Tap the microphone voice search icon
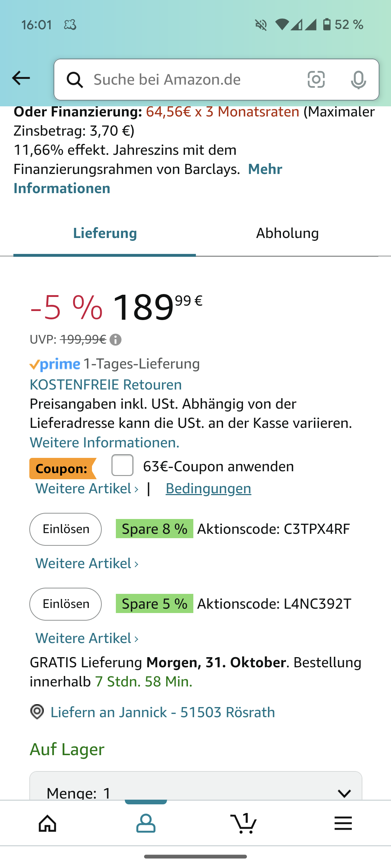 [x=358, y=80]
